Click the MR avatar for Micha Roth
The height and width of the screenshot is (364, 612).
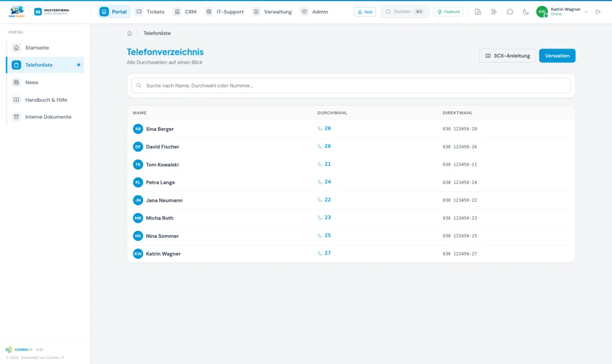tap(138, 218)
